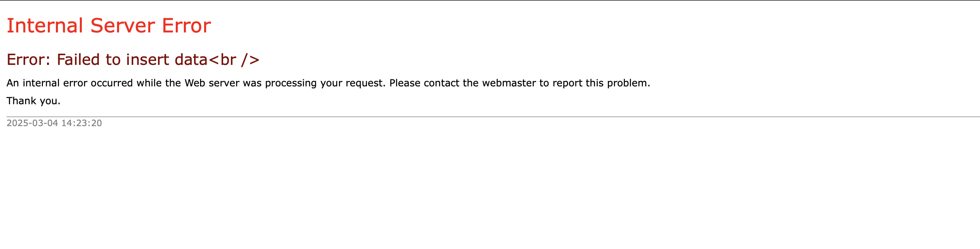Screen dimensions: 980x249
Task: Click the word "Internal" in the red heading
Action: (45, 26)
